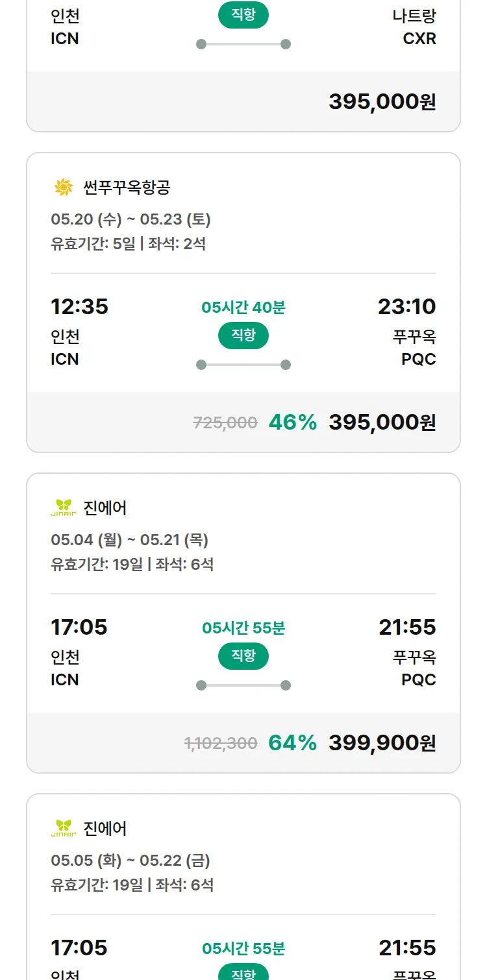Tap 직항 badge on the 399,900원 Jin Air flight

[243, 656]
